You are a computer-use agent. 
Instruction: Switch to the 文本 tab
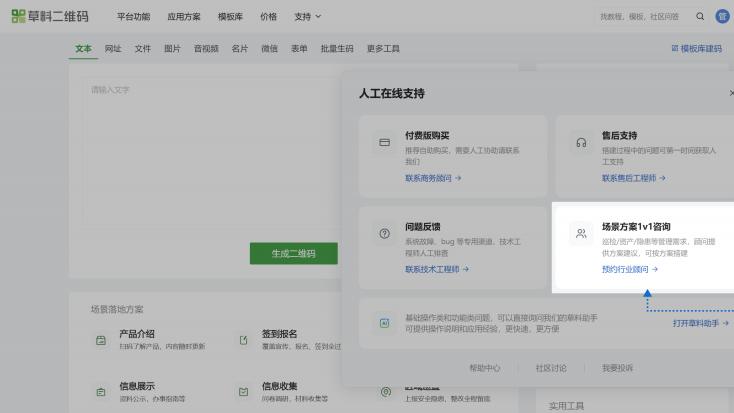point(83,49)
